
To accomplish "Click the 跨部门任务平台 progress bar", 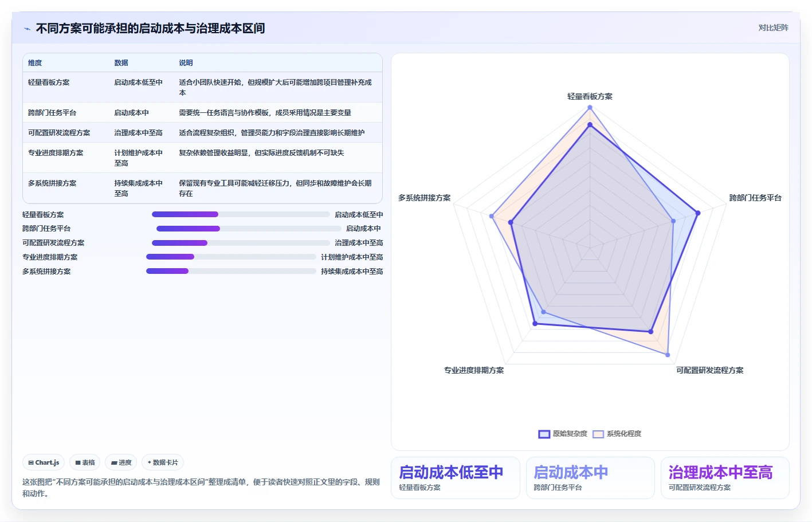I will click(249, 229).
